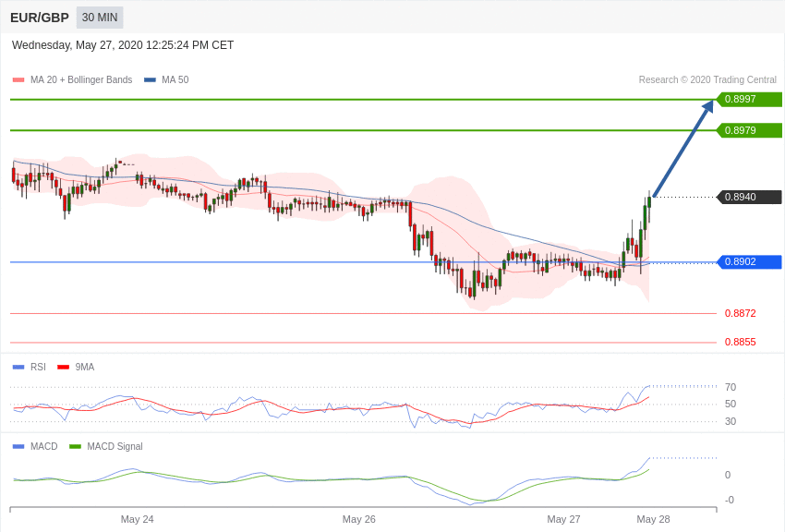Click the RSI 70 axis value
785x532 pixels.
[x=731, y=387]
